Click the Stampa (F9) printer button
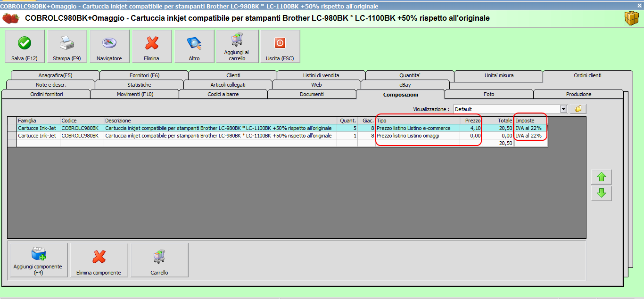 [67, 46]
